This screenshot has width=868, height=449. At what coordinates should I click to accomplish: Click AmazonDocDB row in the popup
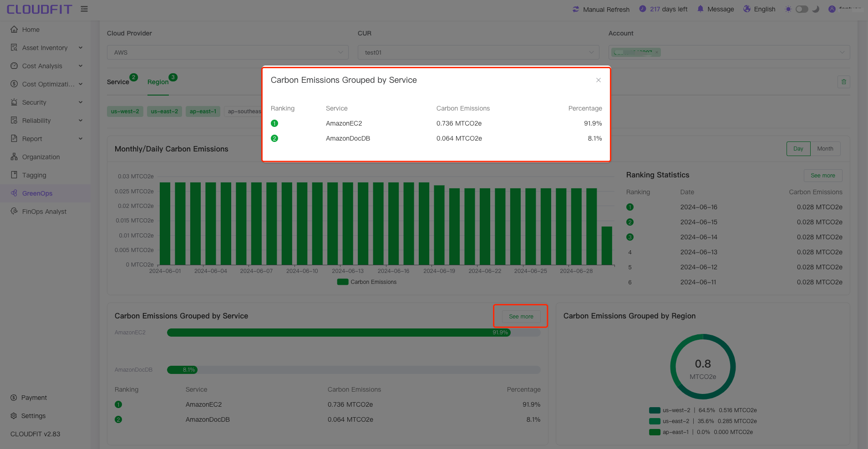[436, 138]
